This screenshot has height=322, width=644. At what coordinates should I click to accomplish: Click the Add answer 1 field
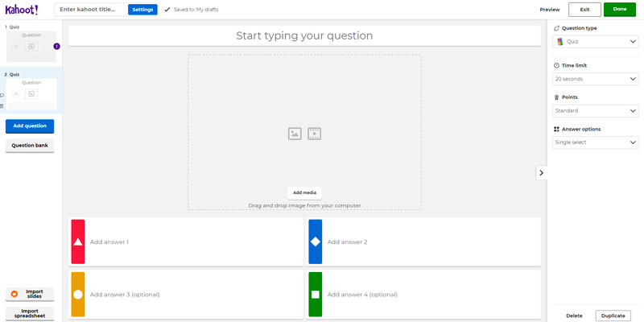point(186,242)
